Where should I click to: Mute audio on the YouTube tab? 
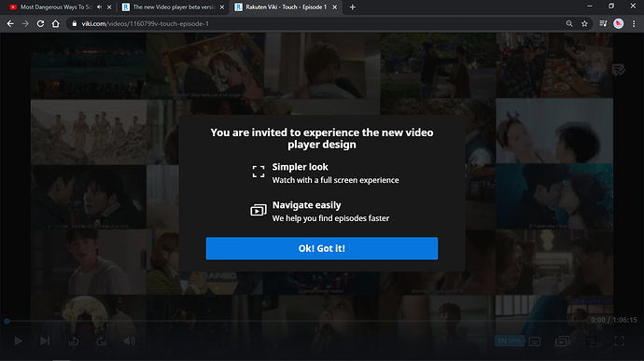(99, 7)
